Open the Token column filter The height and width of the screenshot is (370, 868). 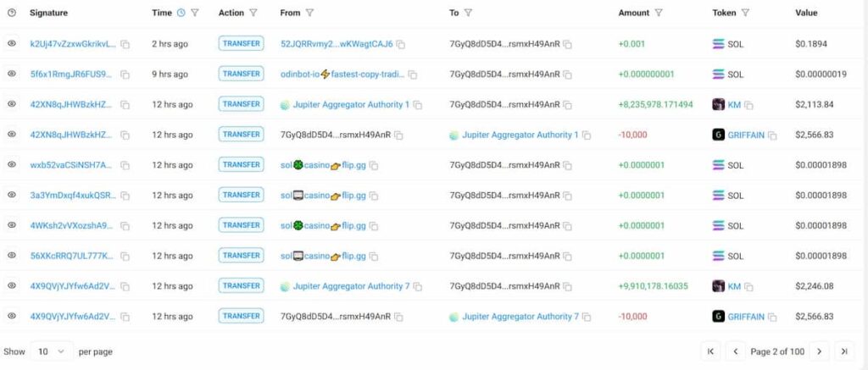click(x=745, y=13)
